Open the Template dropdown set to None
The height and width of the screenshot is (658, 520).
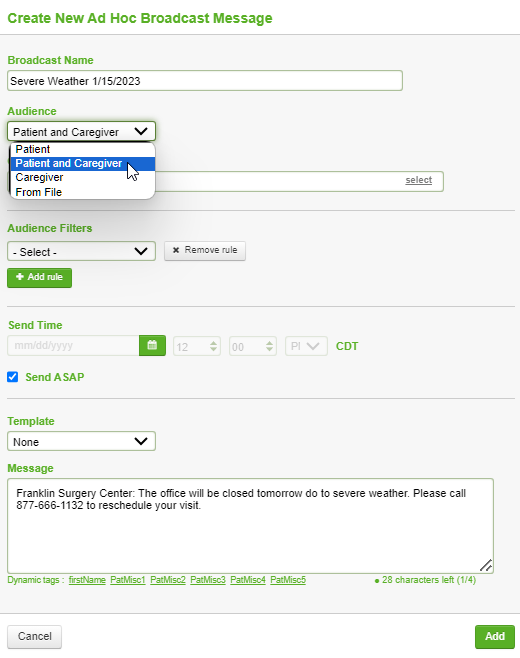pos(81,441)
